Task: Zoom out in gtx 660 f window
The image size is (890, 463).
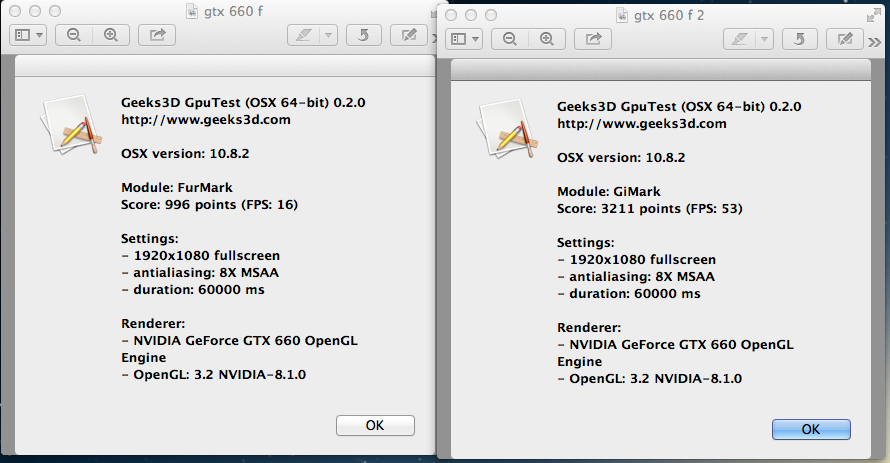Action: 74,35
